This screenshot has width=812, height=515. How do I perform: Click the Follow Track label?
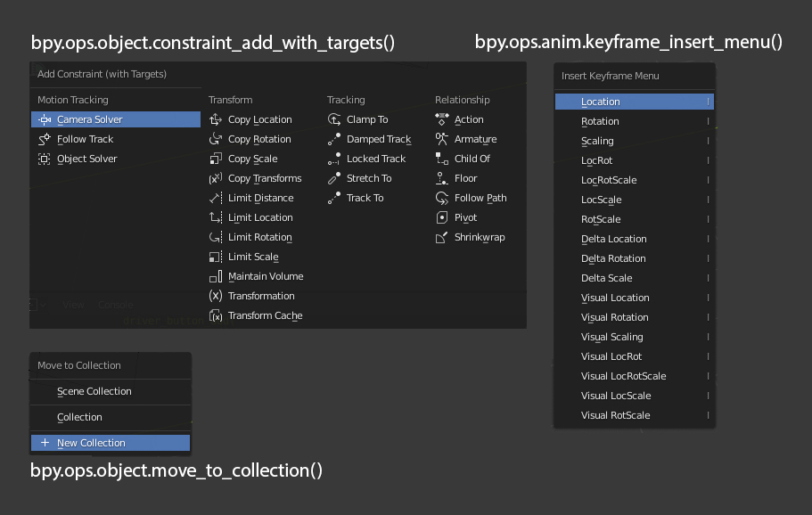pos(85,139)
